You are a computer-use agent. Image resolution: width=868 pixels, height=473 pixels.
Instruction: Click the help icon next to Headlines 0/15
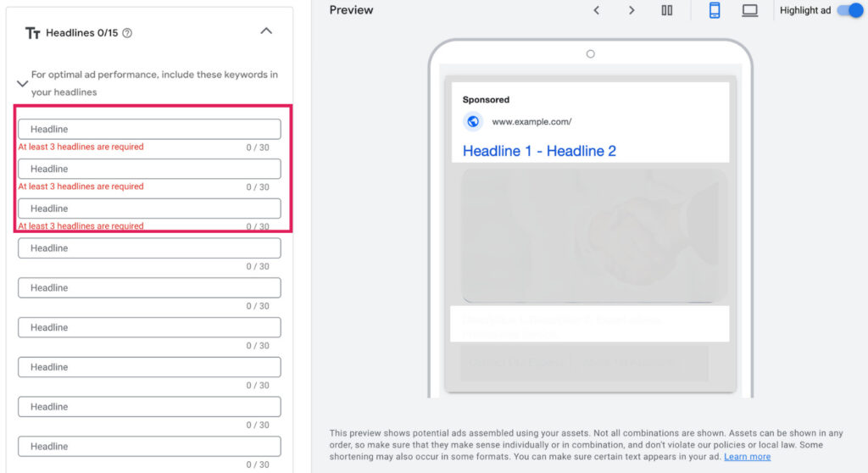click(x=127, y=33)
